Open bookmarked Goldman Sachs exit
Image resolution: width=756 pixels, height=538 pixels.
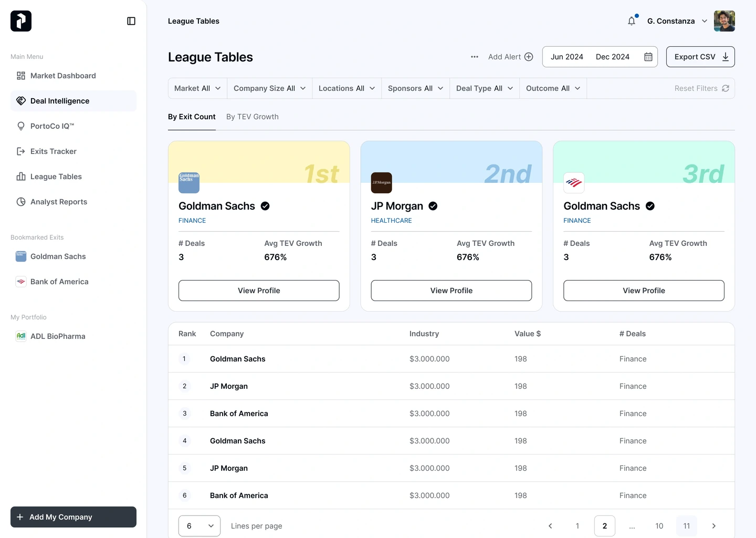[x=73, y=256]
